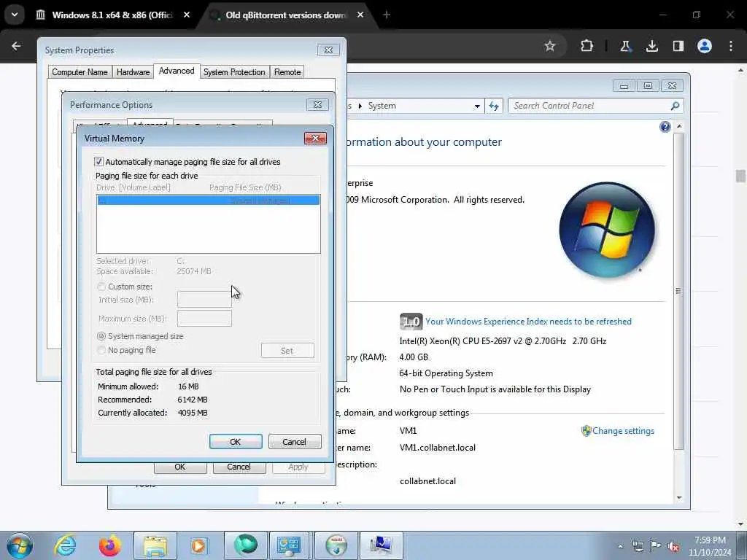The height and width of the screenshot is (560, 747).
Task: Open the System Properties taskbar icon
Action: tap(381, 545)
